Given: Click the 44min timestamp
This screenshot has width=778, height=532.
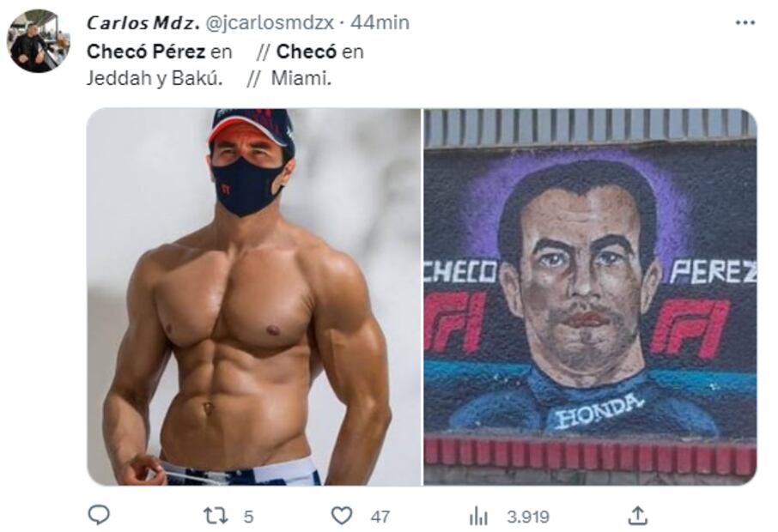Looking at the screenshot, I should 380,23.
